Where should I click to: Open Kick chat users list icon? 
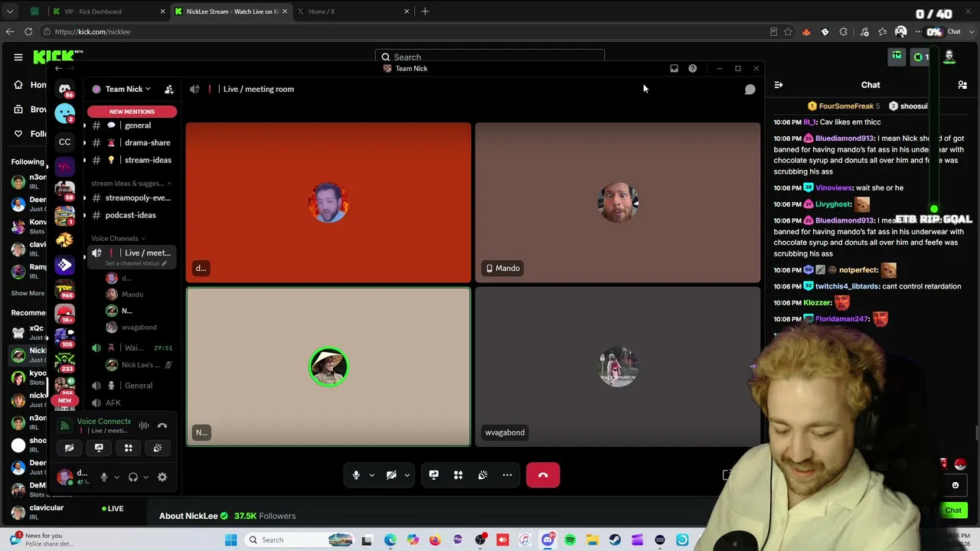coord(962,85)
